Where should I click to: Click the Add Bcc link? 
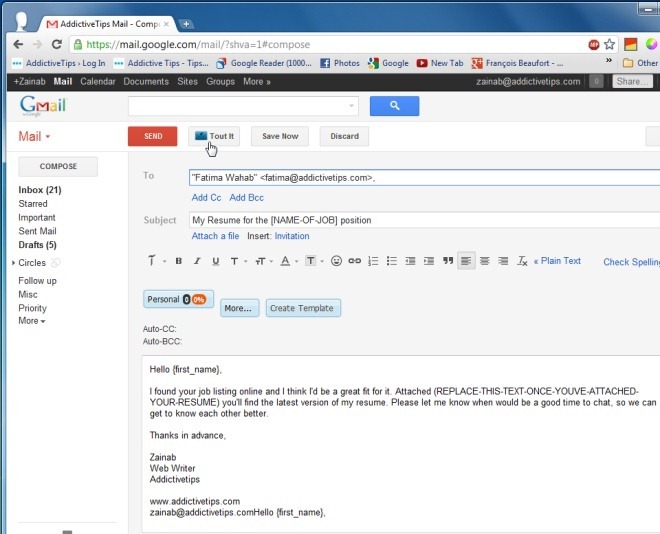pos(247,197)
